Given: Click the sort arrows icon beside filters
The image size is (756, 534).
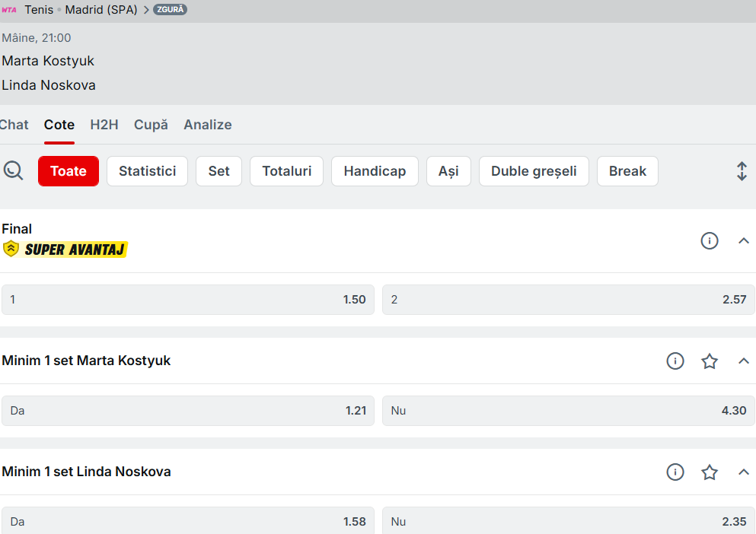Looking at the screenshot, I should point(742,171).
